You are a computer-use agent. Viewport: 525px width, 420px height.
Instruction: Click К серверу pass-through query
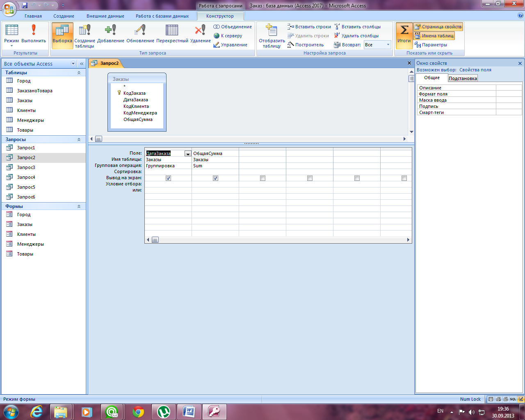(228, 36)
